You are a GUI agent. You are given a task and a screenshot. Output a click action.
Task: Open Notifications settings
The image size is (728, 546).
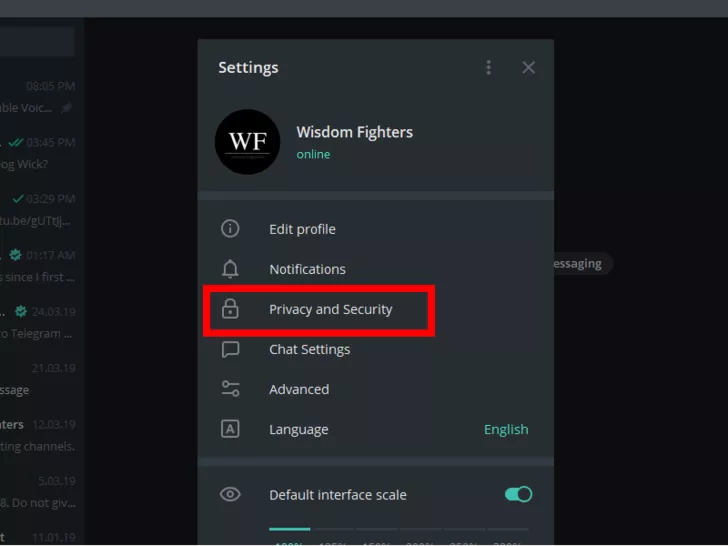307,269
